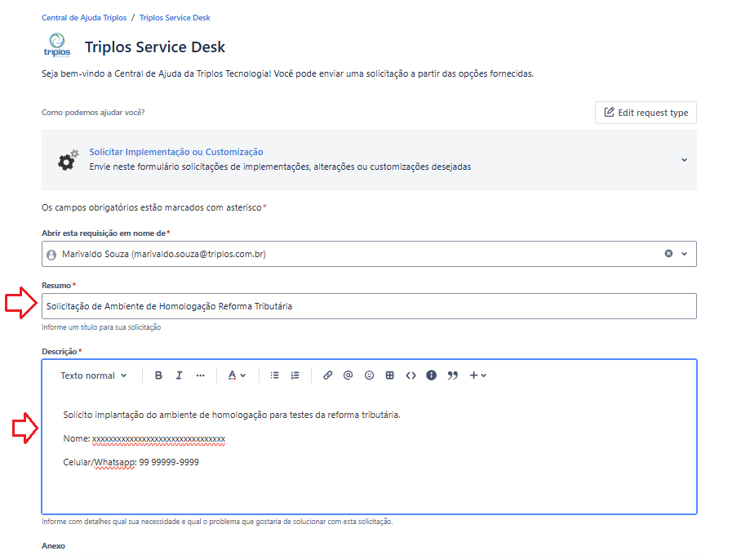Toggle bold formatting in description editor
Image resolution: width=750 pixels, height=560 pixels.
pos(158,376)
